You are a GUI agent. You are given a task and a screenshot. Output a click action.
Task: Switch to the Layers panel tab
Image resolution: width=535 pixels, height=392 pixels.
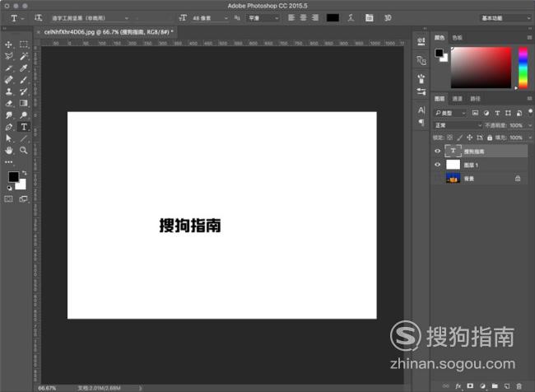tap(440, 99)
